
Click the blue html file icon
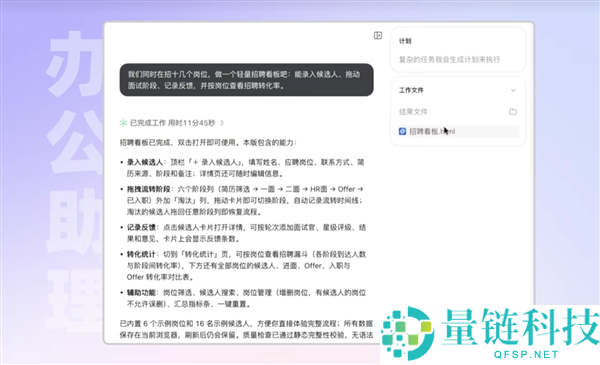(402, 131)
